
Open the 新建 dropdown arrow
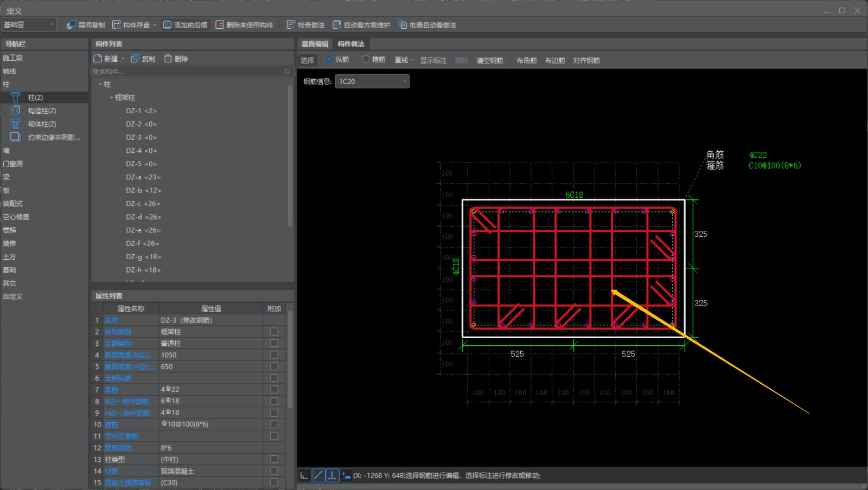pyautogui.click(x=123, y=59)
